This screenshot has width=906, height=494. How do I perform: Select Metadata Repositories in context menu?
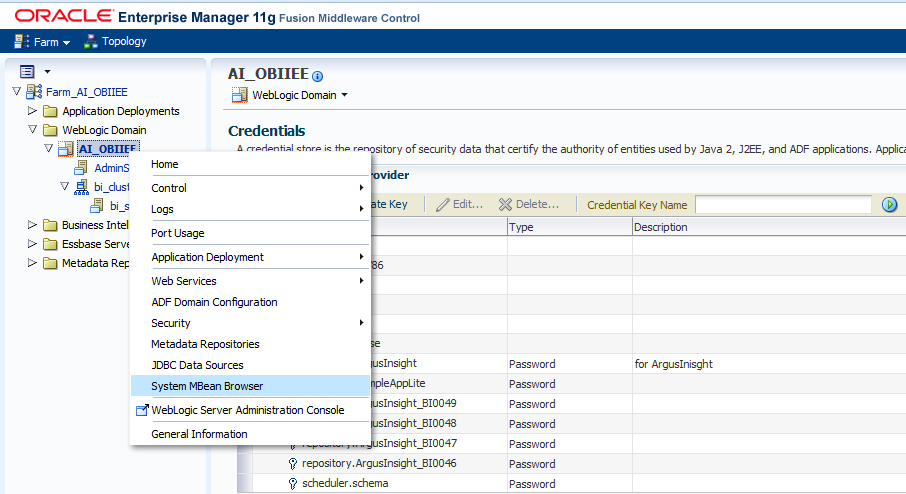click(x=250, y=344)
